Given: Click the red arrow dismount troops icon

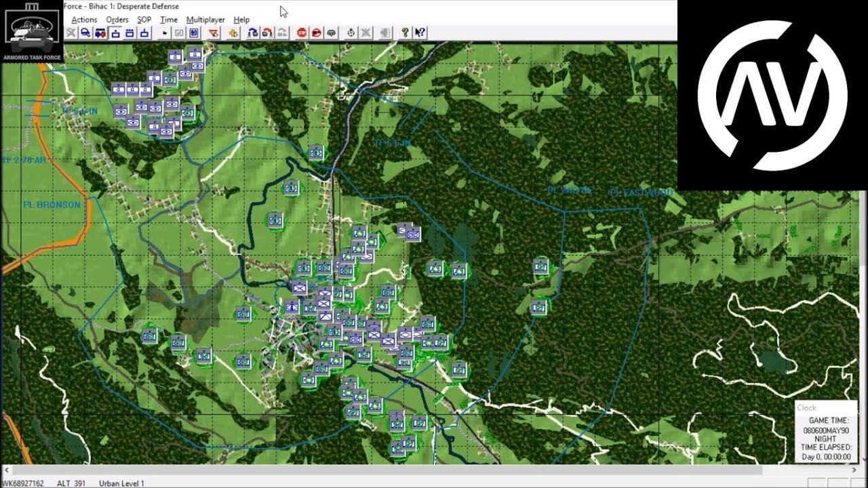Looking at the screenshot, I should coord(268,33).
